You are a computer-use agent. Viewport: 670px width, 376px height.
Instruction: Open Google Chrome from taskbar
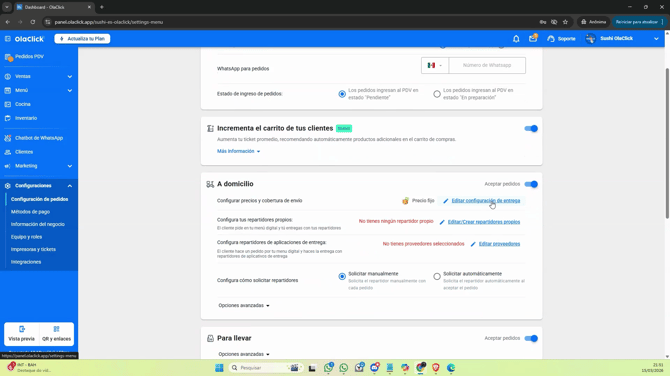point(420,368)
